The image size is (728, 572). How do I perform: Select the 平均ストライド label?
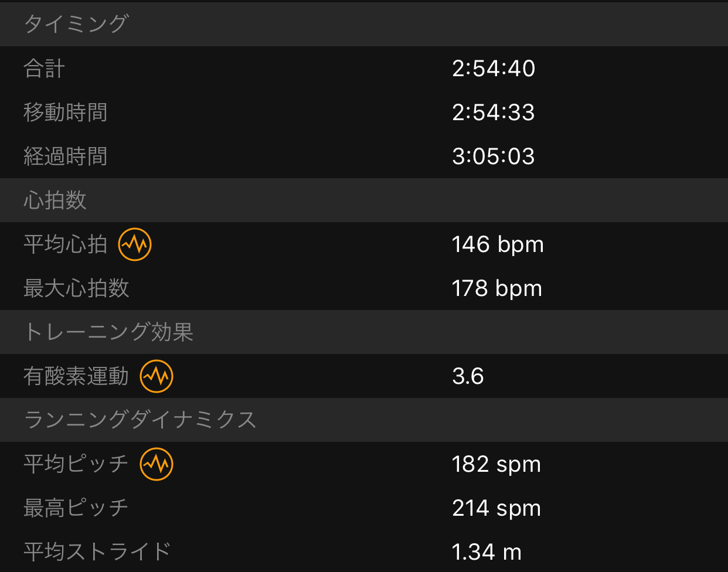pos(97,552)
